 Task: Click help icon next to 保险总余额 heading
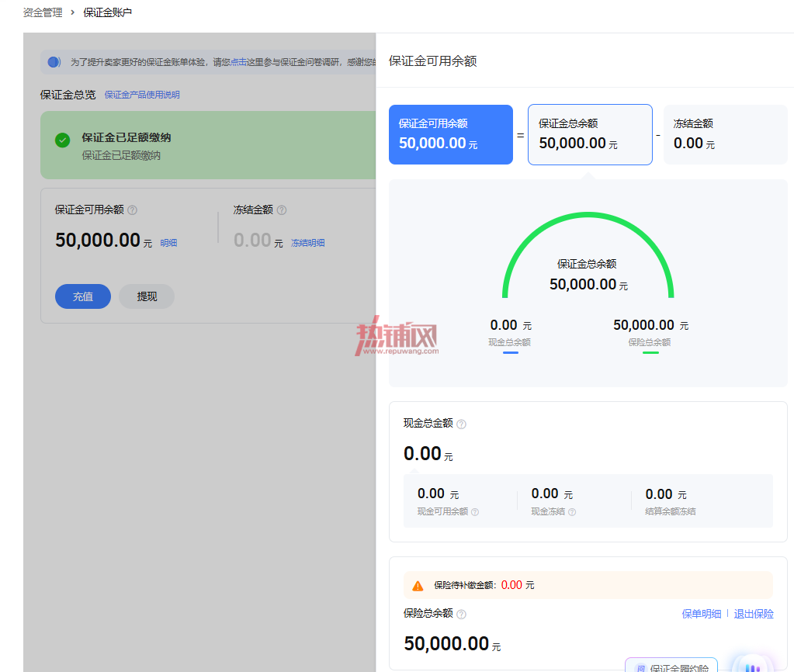(461, 615)
